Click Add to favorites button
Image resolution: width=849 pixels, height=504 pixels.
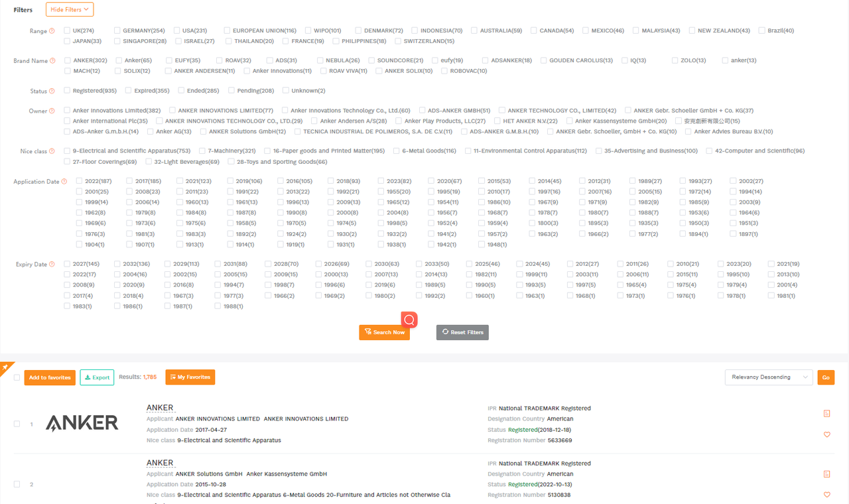(x=50, y=377)
